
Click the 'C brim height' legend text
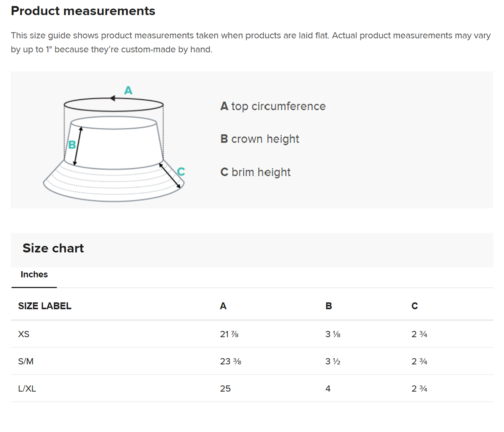tap(255, 172)
